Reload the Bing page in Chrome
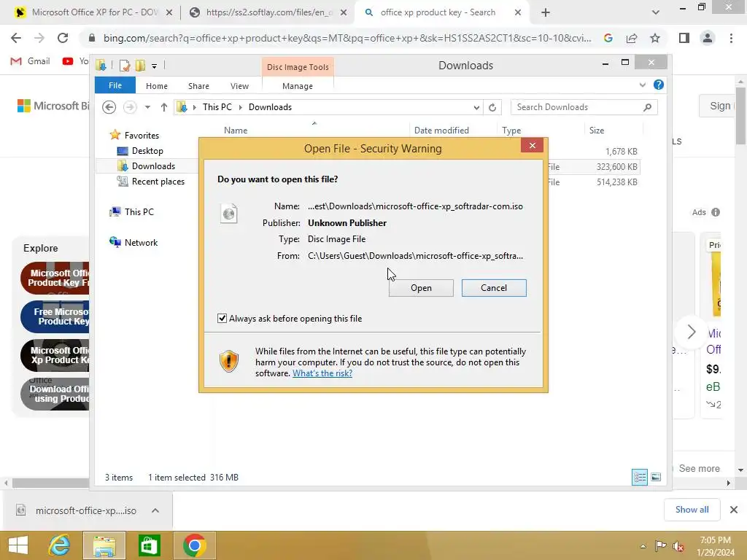Screen dimensions: 747x560 click(63, 38)
